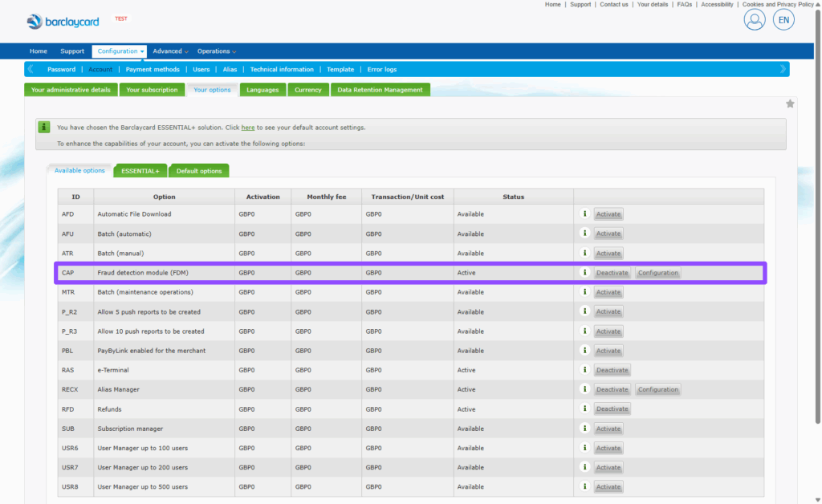Open Template submenu item

340,69
